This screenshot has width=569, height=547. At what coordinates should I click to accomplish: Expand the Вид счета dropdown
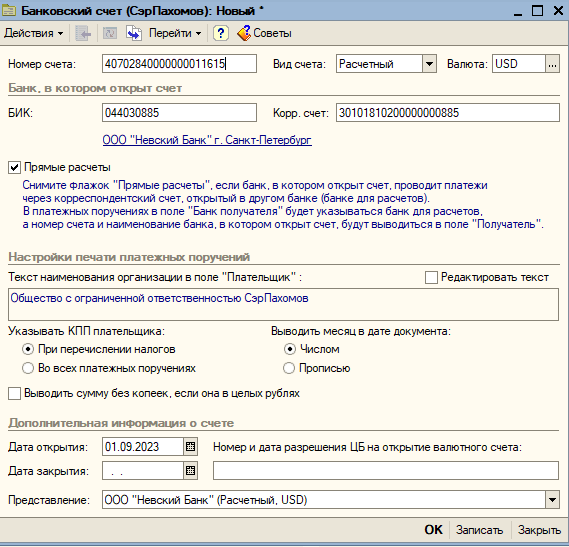click(429, 64)
